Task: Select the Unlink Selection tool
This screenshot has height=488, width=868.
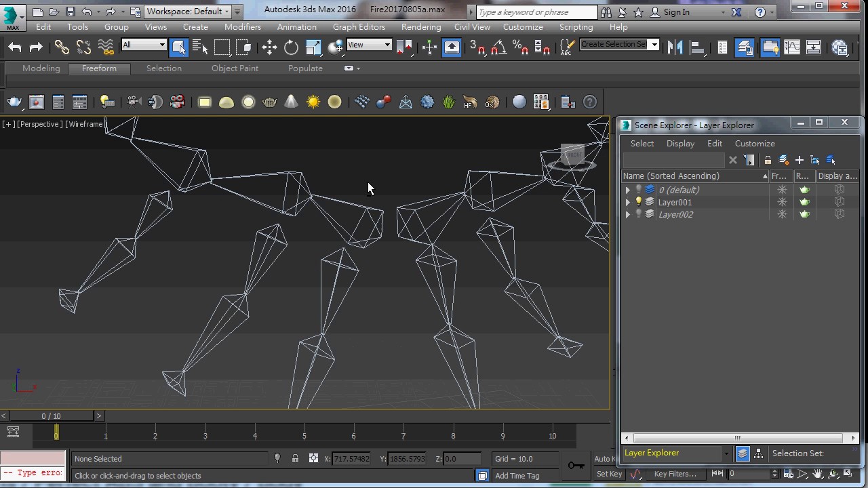Action: pos(83,47)
